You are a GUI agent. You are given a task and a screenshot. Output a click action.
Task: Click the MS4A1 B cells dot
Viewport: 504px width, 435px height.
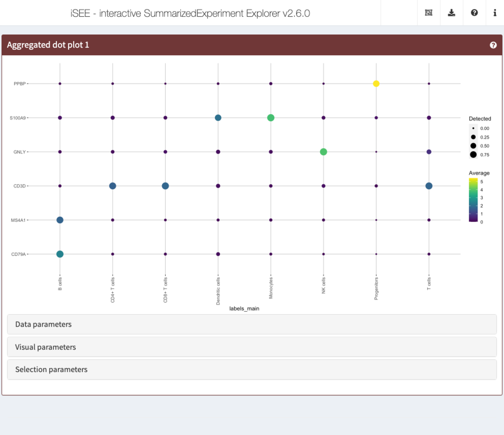coord(60,220)
